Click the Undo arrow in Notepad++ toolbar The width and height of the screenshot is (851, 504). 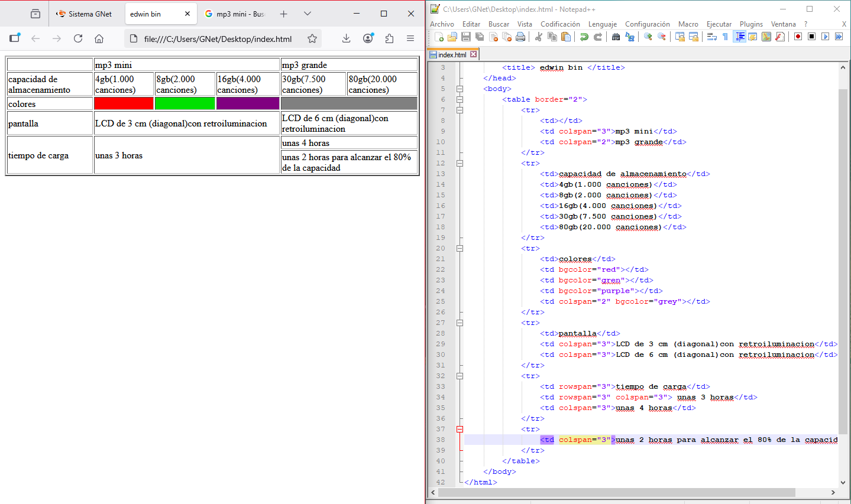point(584,37)
